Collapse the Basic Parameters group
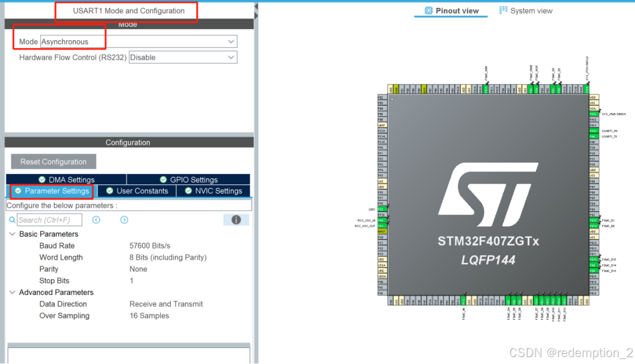 [12, 234]
